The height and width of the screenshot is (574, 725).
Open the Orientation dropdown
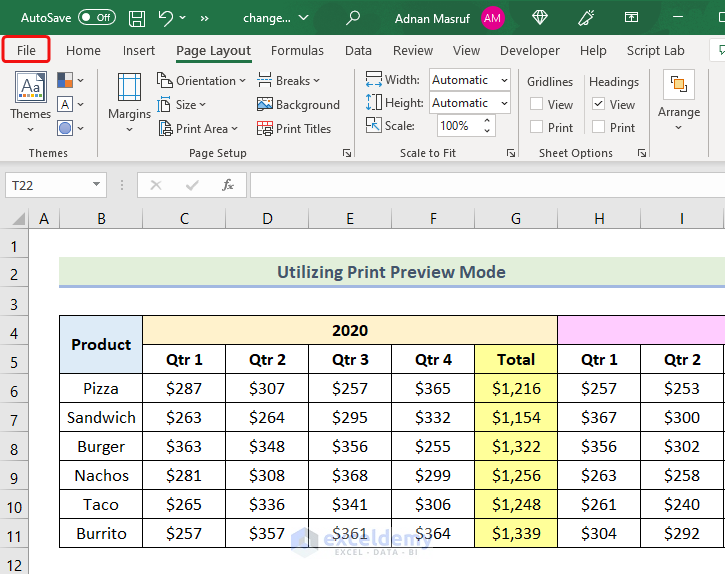point(204,81)
